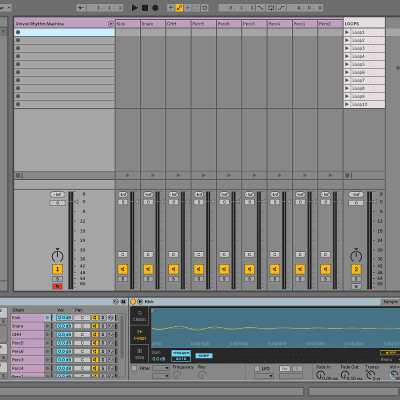
Task: Arm the LOOPS track record button
Action: pos(356,286)
